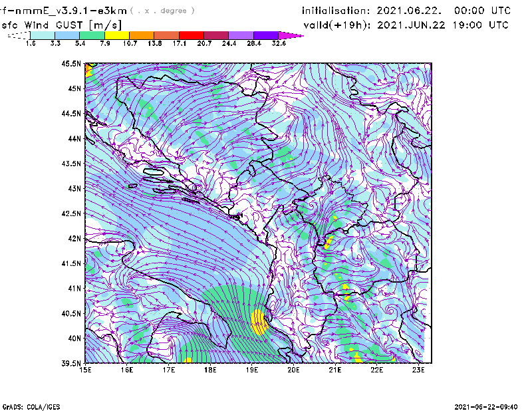Click the 44N latitude label
Screen dimensions: 532x411
(74, 138)
